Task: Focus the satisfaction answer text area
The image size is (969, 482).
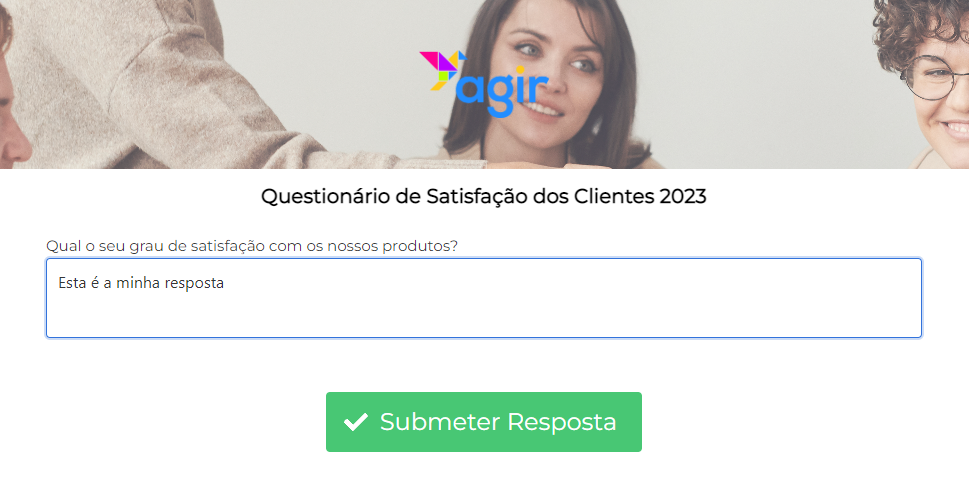Action: (484, 298)
